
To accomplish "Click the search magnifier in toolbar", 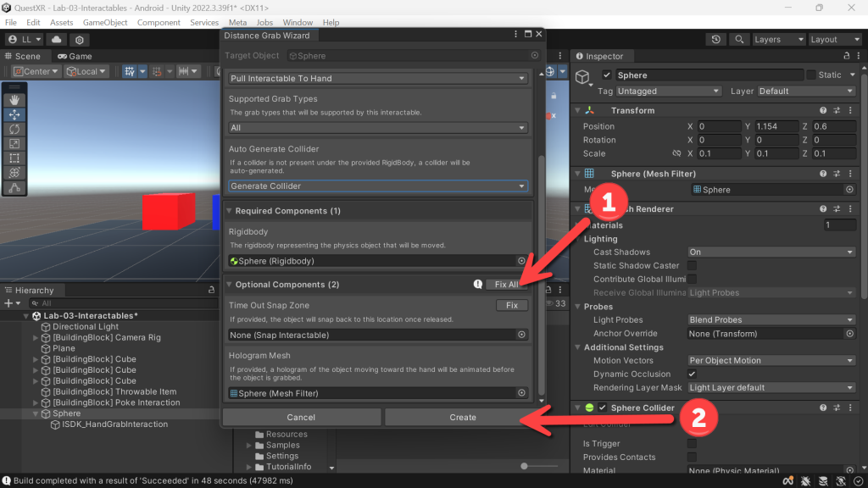I will click(x=739, y=39).
